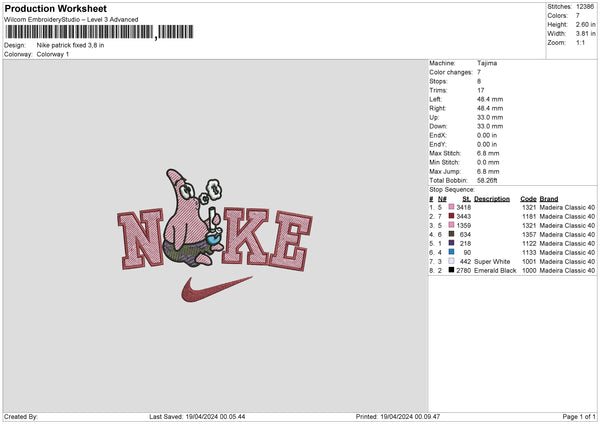Viewport: 600px width, 424px height.
Task: Click the Page 1 of 1 indicator
Action: click(x=579, y=417)
